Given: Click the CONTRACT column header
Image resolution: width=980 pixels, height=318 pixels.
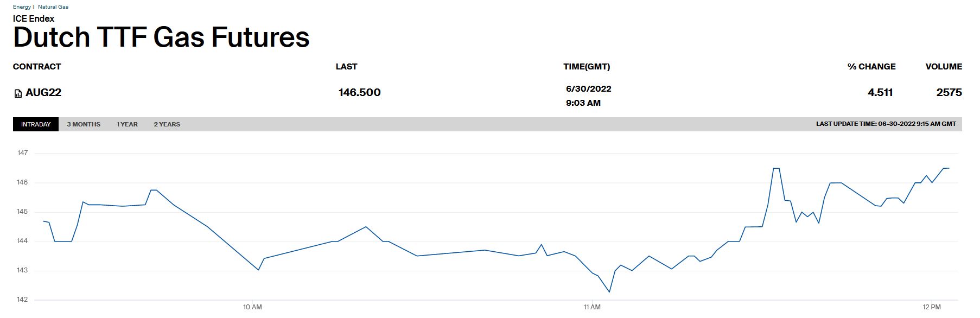Looking at the screenshot, I should (x=37, y=67).
